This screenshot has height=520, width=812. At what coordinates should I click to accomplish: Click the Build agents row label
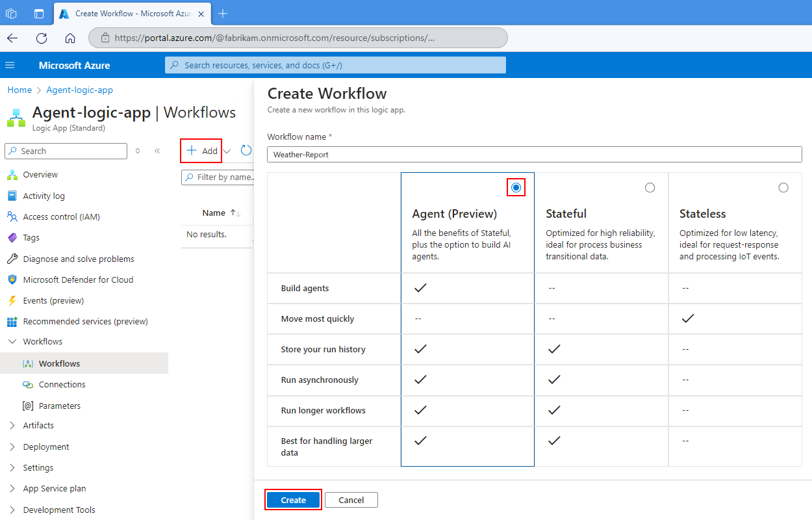[305, 288]
